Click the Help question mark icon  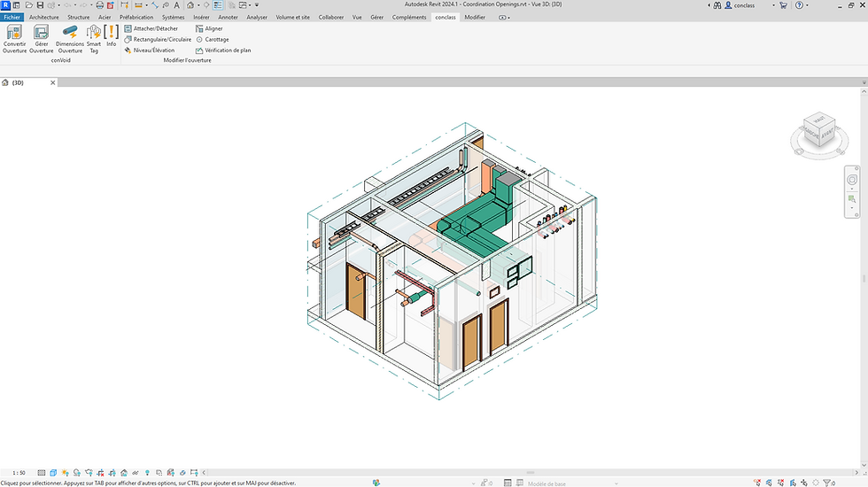click(799, 5)
